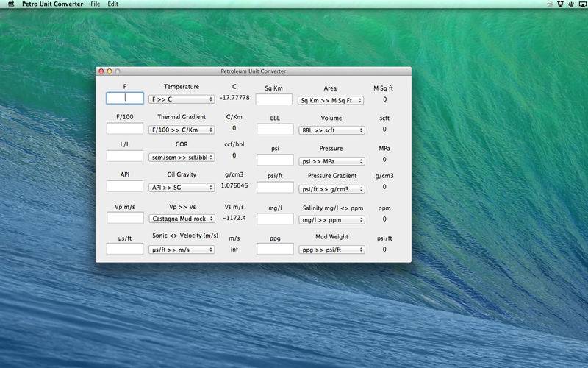The width and height of the screenshot is (588, 368).
Task: Minimize the window with the yellow button
Action: click(x=110, y=71)
